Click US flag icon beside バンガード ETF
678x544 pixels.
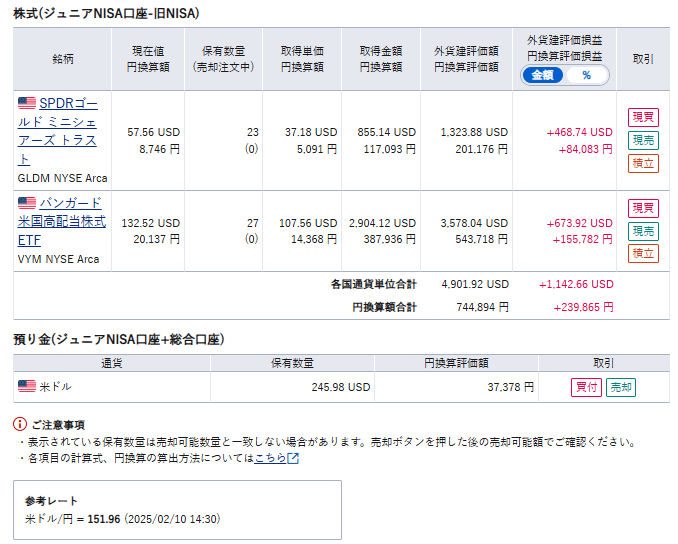[27, 202]
